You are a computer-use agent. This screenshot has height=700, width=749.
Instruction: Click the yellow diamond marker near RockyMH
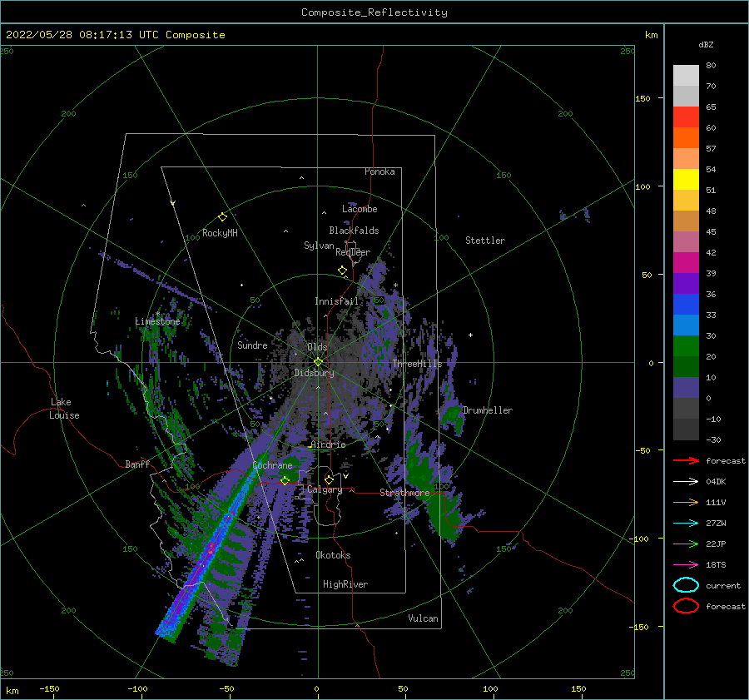[222, 217]
